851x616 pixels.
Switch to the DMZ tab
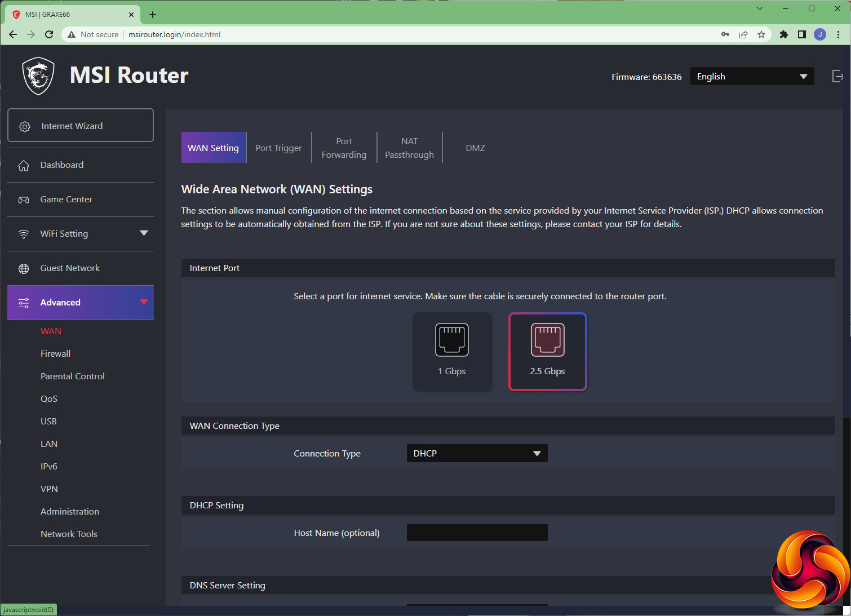[x=476, y=148]
